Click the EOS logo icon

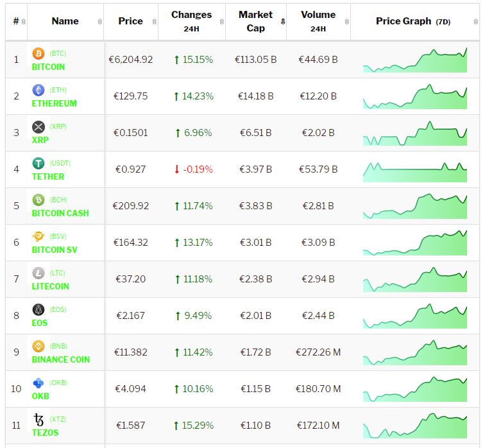(38, 309)
